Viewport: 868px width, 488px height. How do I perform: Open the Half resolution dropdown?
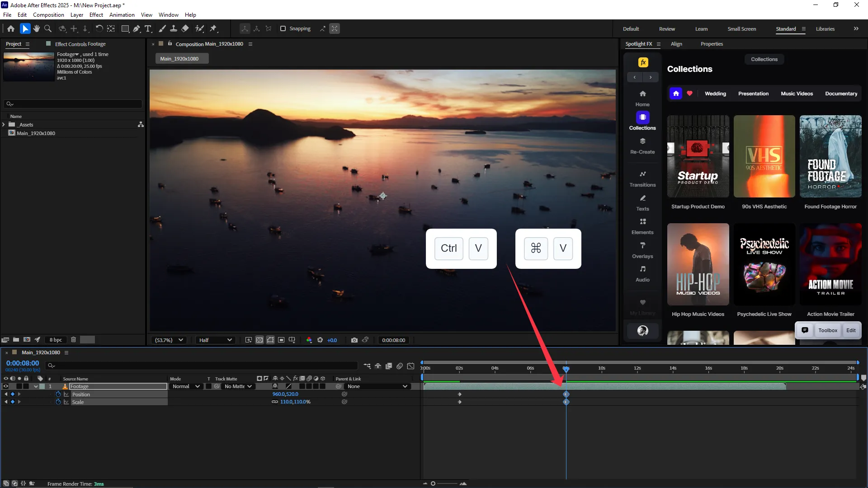pyautogui.click(x=216, y=340)
